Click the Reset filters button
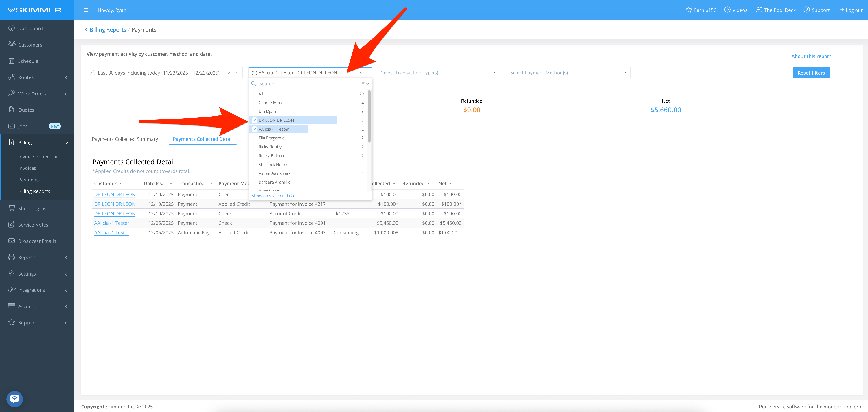 pyautogui.click(x=811, y=73)
